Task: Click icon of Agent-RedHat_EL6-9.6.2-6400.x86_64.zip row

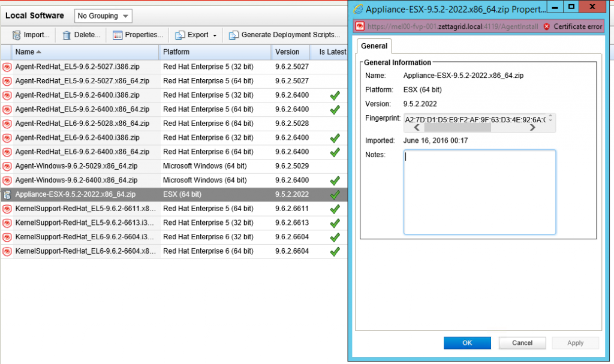Action: point(7,152)
